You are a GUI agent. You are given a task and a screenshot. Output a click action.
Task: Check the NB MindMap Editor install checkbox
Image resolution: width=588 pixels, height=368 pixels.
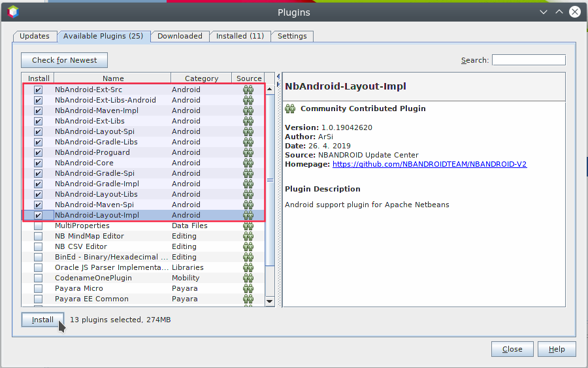38,237
